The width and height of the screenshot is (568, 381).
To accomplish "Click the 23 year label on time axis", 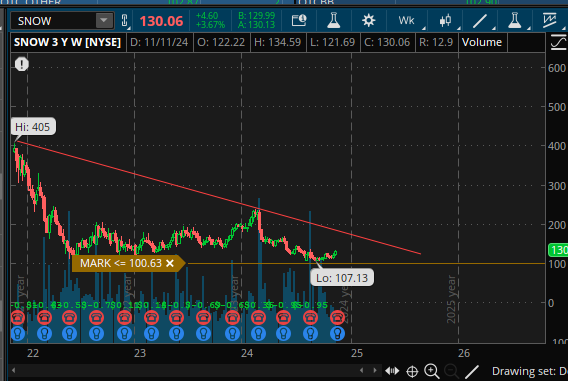I will (140, 353).
